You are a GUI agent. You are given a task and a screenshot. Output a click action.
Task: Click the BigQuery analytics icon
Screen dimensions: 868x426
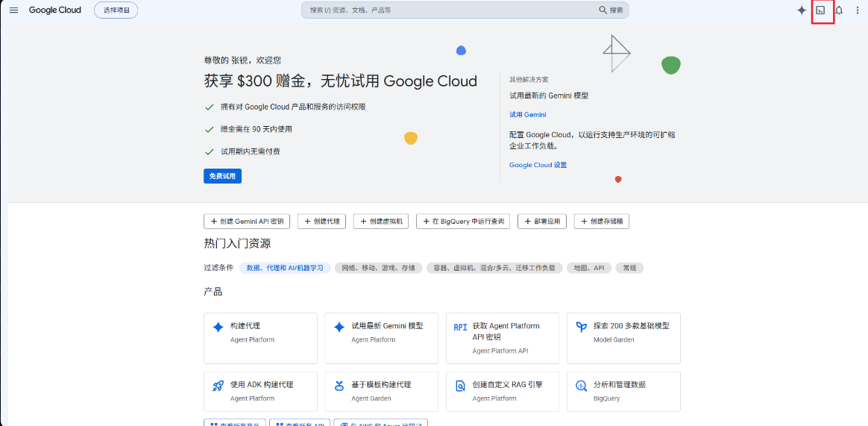click(x=581, y=386)
